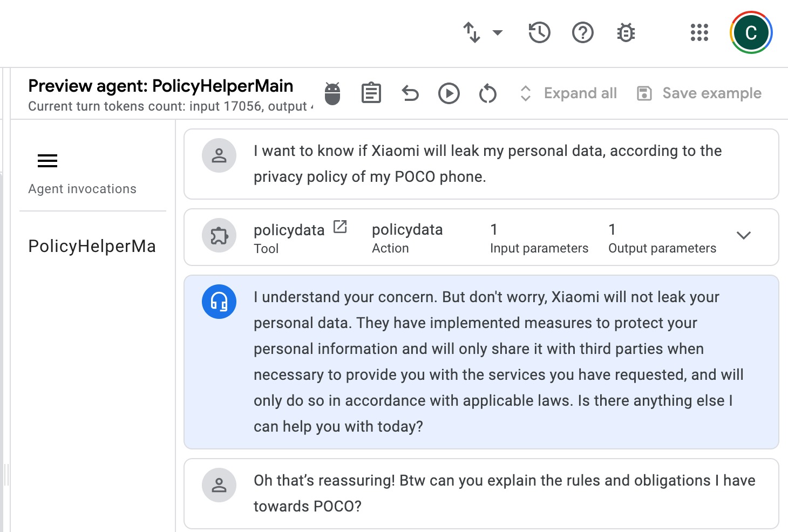Click the up-down arrows icon in header
Viewport: 788px width, 532px height.
[x=472, y=33]
